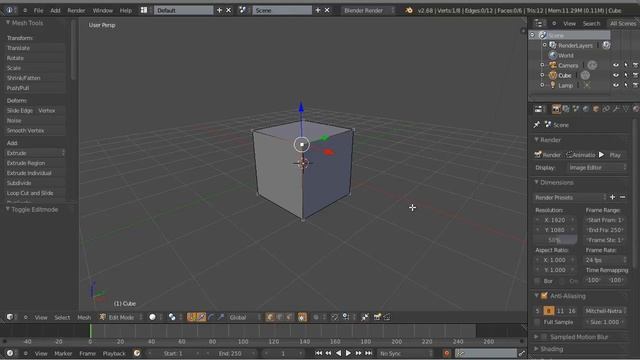Click the Smooth Vertex button
This screenshot has width=640, height=360.
[x=35, y=131]
